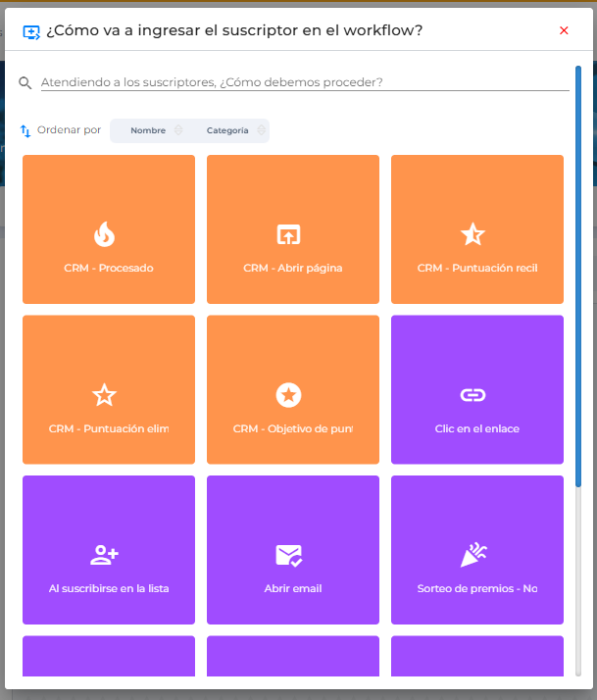Sort the triggers by Categoría
Screen dimensions: 597x700
pos(226,130)
